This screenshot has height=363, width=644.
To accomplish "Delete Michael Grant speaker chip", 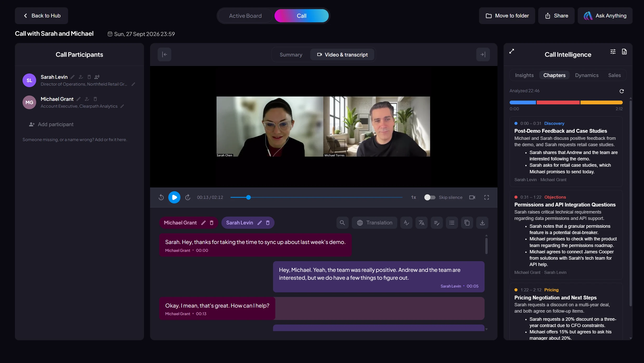I will click(x=212, y=223).
